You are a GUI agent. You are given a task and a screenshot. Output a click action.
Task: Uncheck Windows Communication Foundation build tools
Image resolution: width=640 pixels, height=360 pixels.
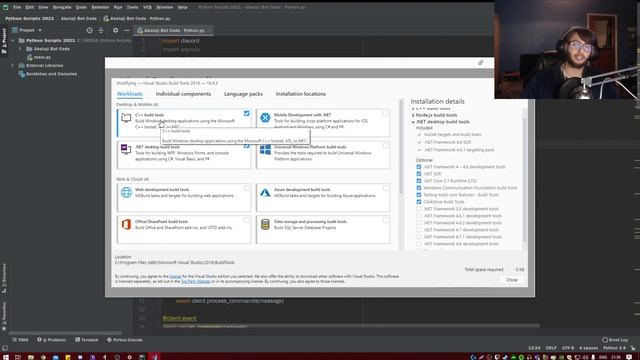pyautogui.click(x=419, y=188)
